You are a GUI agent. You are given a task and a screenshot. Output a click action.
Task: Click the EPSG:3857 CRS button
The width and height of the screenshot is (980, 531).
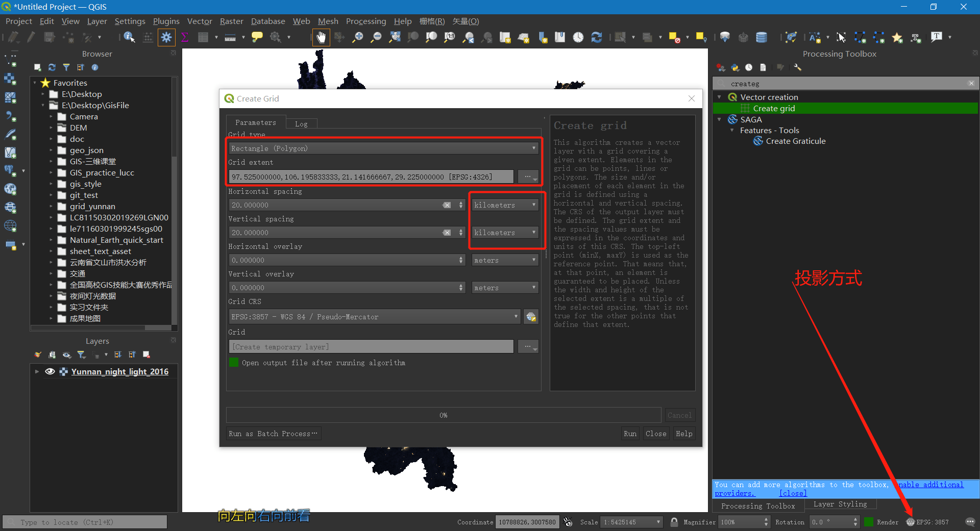(927, 522)
